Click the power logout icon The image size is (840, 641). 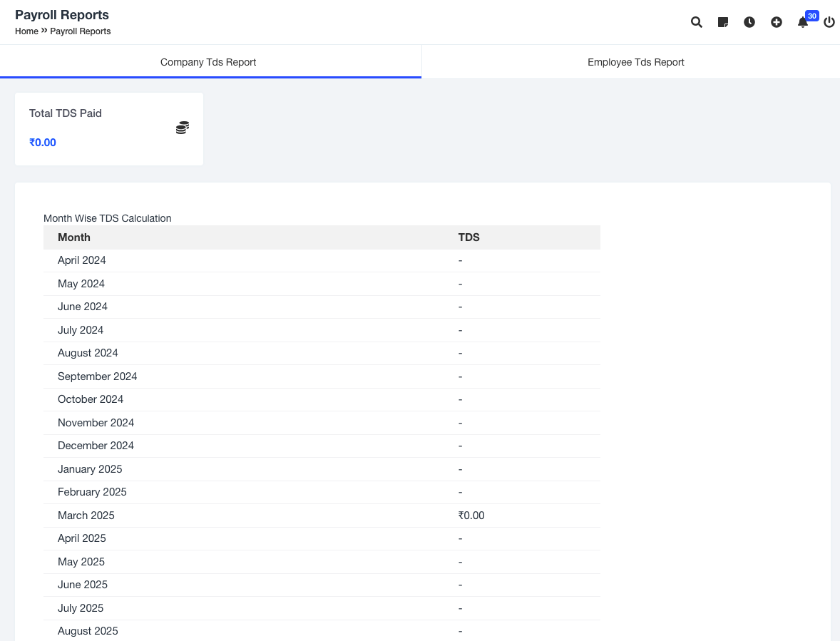pos(829,22)
